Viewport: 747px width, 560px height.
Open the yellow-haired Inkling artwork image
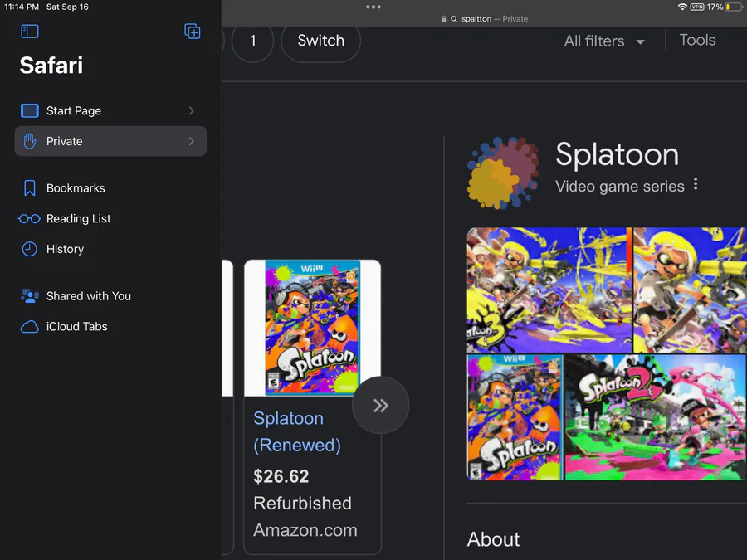pyautogui.click(x=690, y=290)
